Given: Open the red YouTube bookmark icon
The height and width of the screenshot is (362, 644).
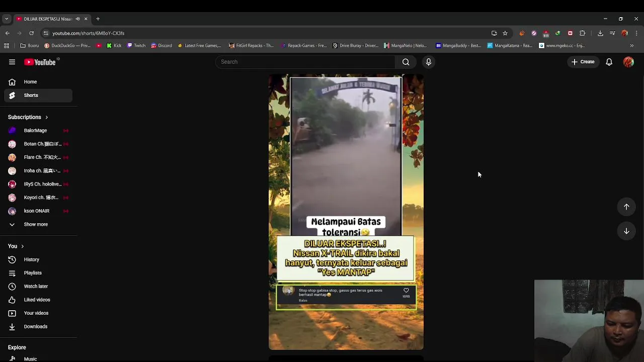Looking at the screenshot, I should click(99, 45).
